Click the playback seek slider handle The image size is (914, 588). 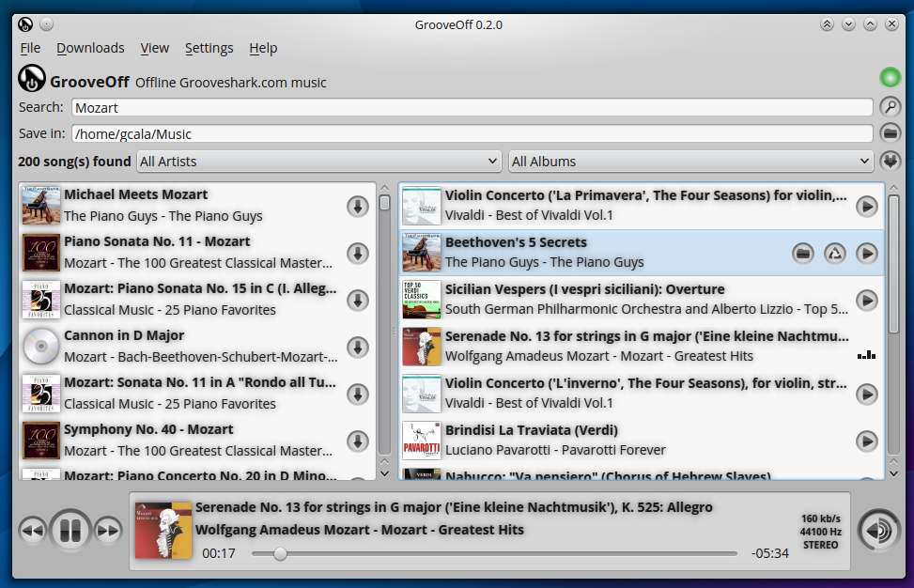tap(280, 553)
